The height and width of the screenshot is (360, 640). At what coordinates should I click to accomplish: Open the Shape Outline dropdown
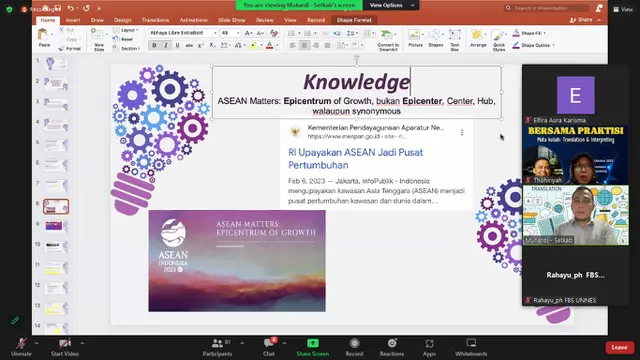tap(534, 45)
